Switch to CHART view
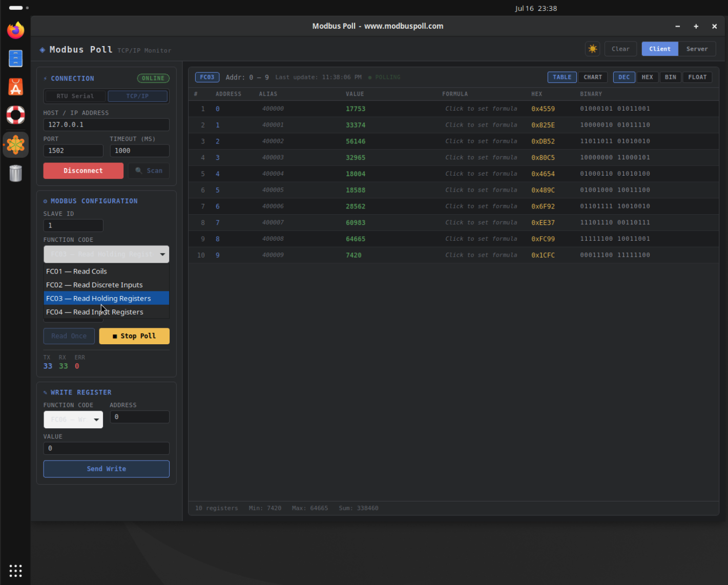Screen dimensions: 728x585 pyautogui.click(x=593, y=77)
